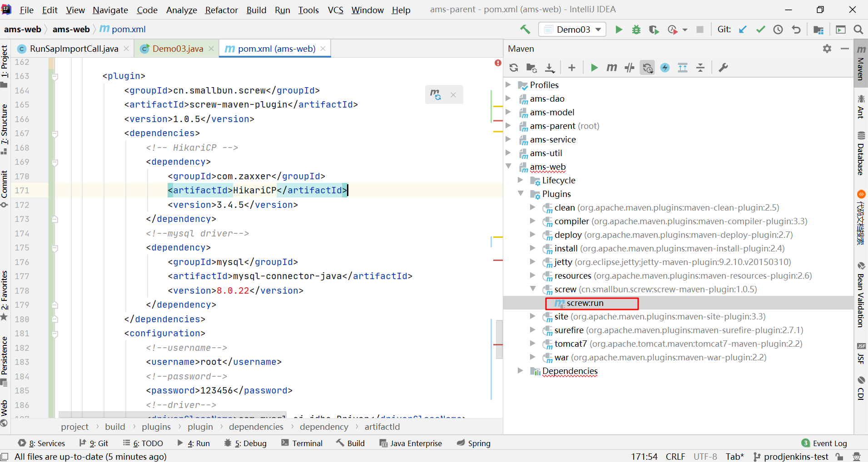Viewport: 868px width, 462px height.
Task: Toggle Offline Mode in Maven toolbar
Action: coord(630,68)
